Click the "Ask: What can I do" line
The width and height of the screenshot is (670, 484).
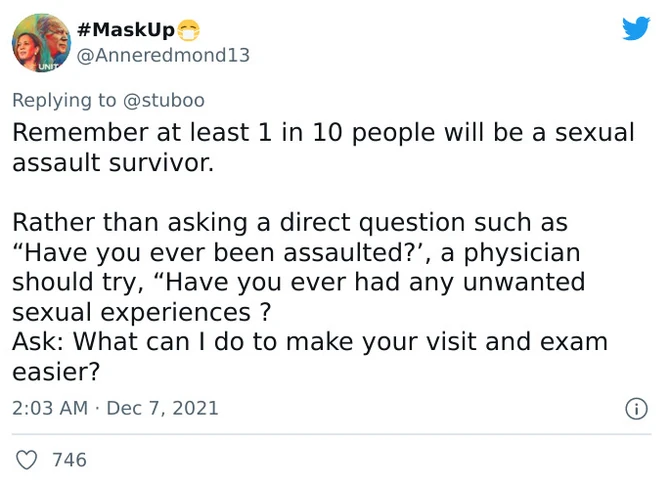(x=310, y=341)
